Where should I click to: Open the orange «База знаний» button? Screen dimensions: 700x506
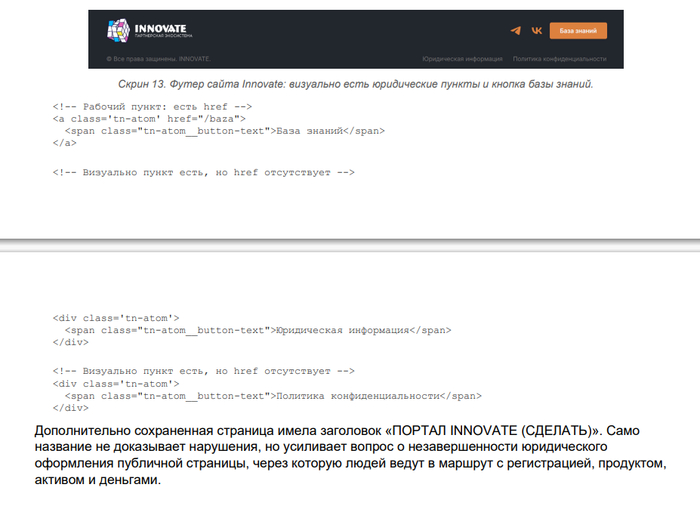(x=578, y=31)
